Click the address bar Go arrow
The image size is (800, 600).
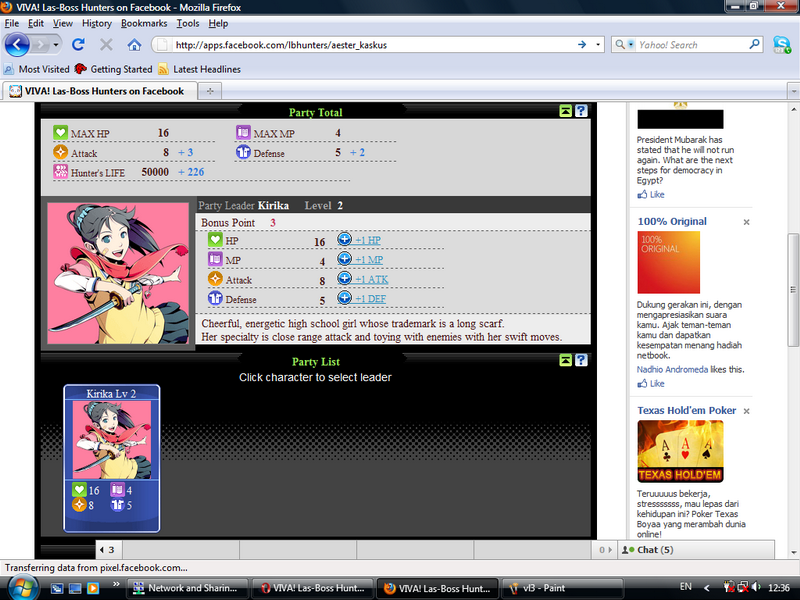(582, 45)
